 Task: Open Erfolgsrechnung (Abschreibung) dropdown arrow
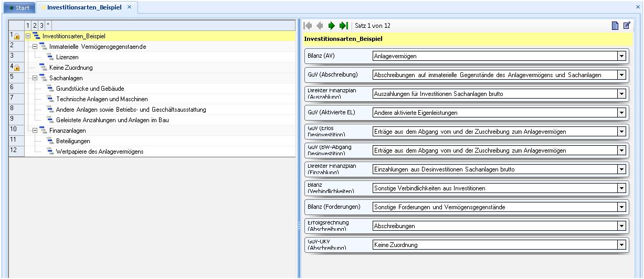pyautogui.click(x=622, y=226)
